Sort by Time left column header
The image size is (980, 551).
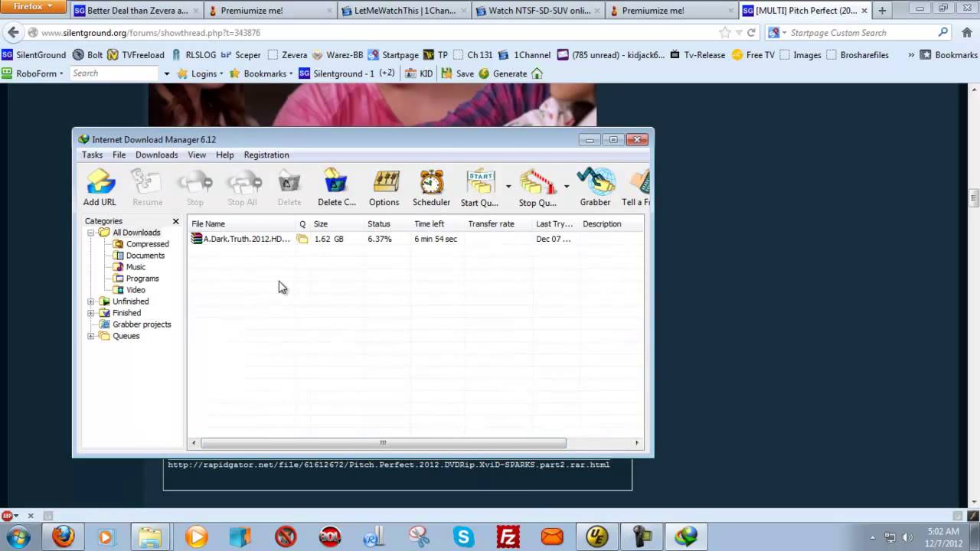[437, 224]
